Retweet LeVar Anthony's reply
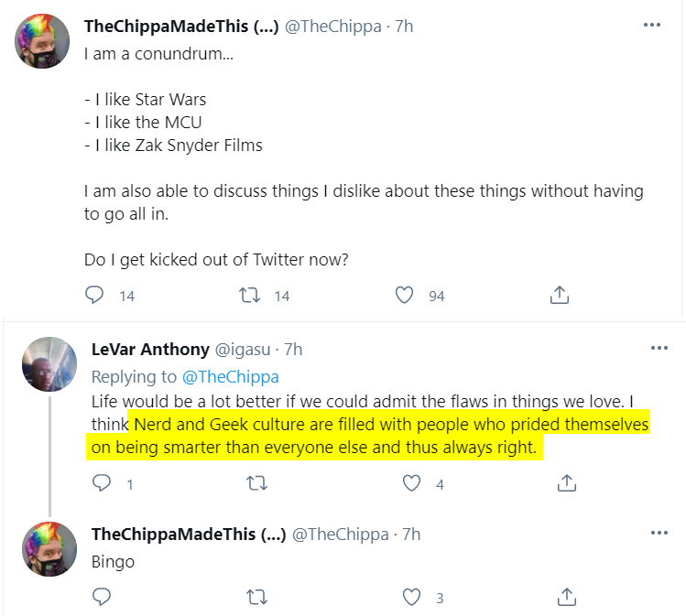 [x=256, y=483]
